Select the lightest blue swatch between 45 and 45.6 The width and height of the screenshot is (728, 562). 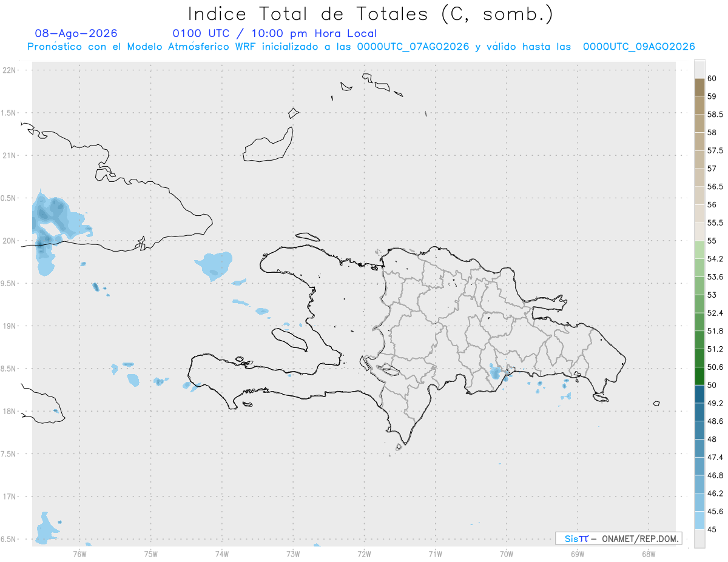point(699,520)
